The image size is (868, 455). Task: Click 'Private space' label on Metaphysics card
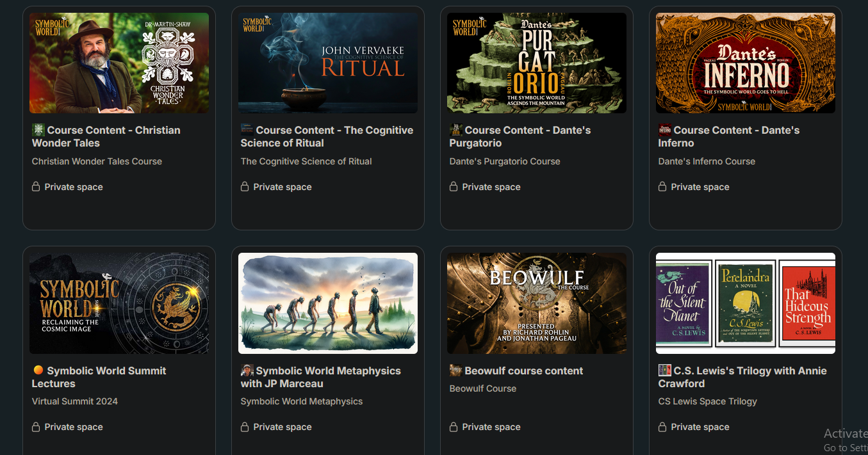pos(283,427)
